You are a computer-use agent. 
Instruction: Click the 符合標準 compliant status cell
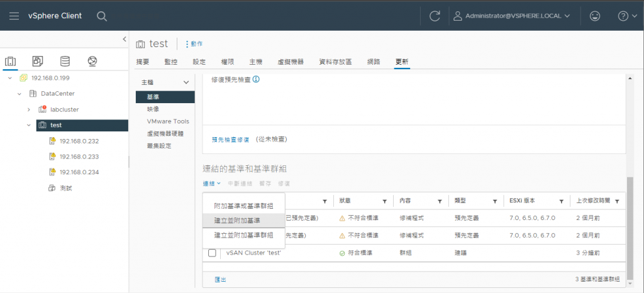point(356,253)
